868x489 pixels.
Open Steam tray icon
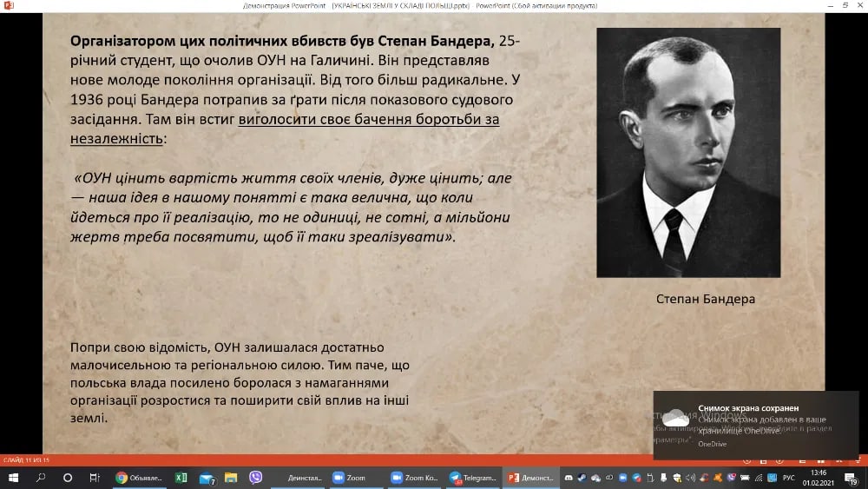click(x=582, y=478)
